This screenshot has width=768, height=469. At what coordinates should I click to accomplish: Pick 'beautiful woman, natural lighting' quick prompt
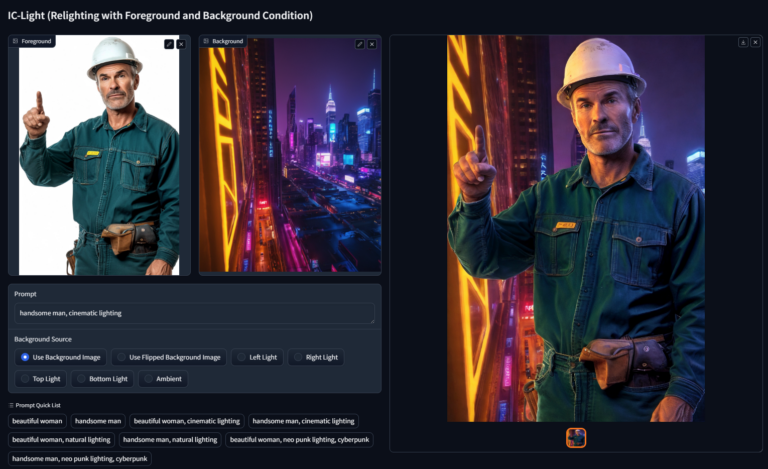(61, 440)
